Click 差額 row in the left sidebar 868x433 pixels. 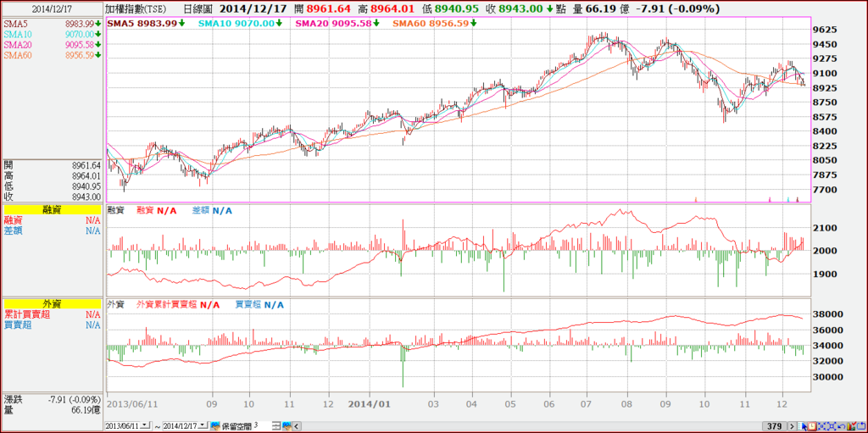click(x=52, y=230)
